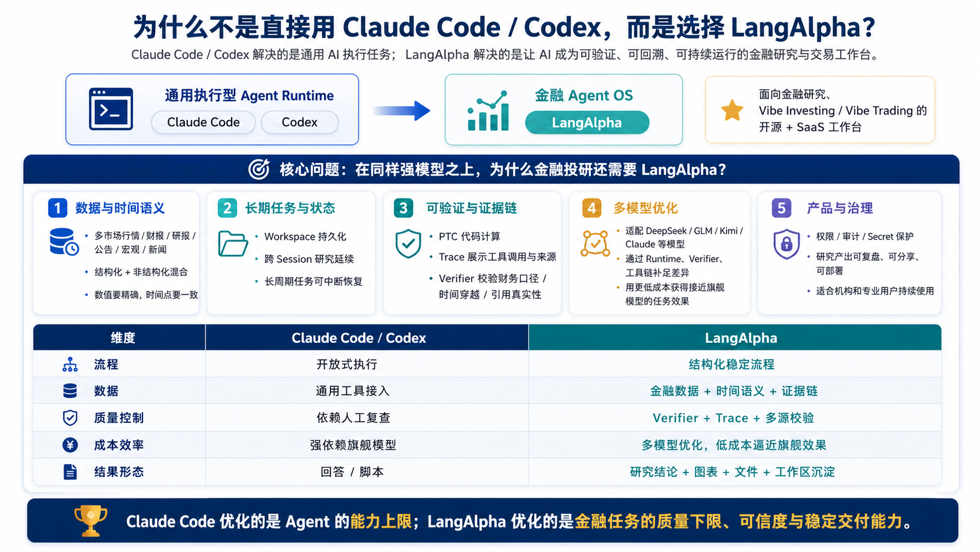Click the purple shield lock icon
The image size is (980, 552).
tap(787, 244)
